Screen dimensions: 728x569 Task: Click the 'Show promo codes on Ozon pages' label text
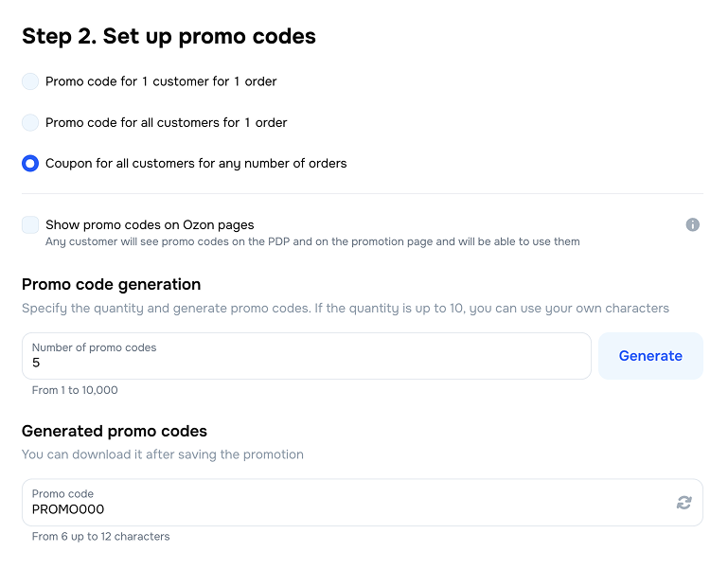point(150,224)
